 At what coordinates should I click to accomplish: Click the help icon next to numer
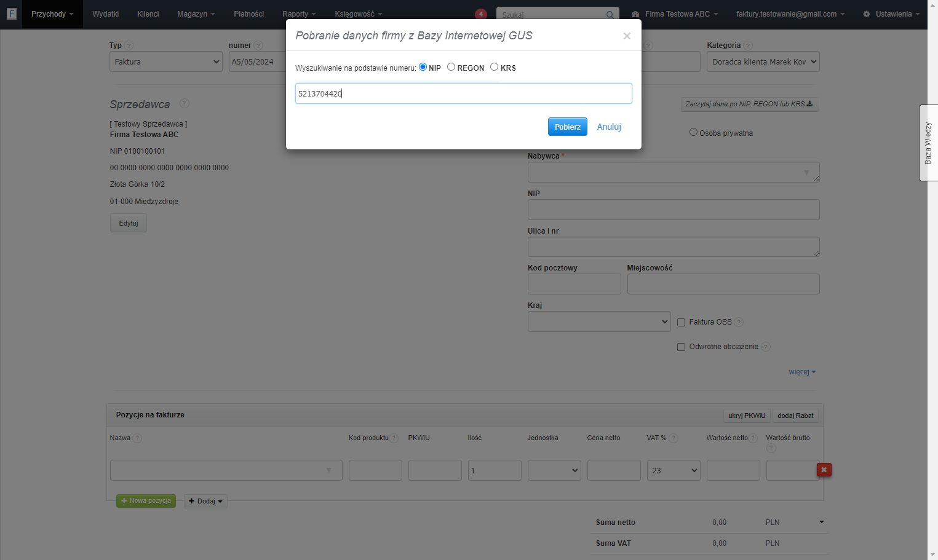click(258, 45)
